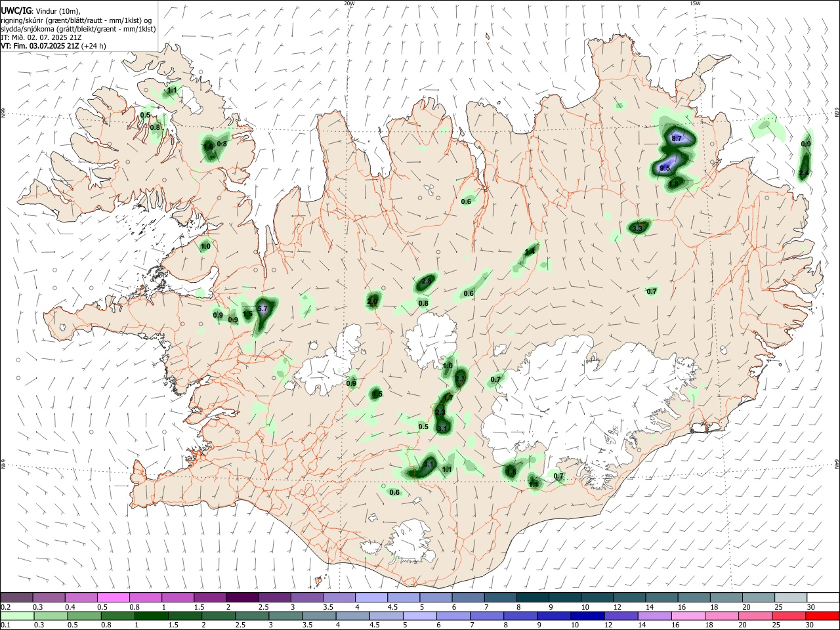Select the 12 purple rain scale swatch
The image size is (840, 630).
point(620,616)
